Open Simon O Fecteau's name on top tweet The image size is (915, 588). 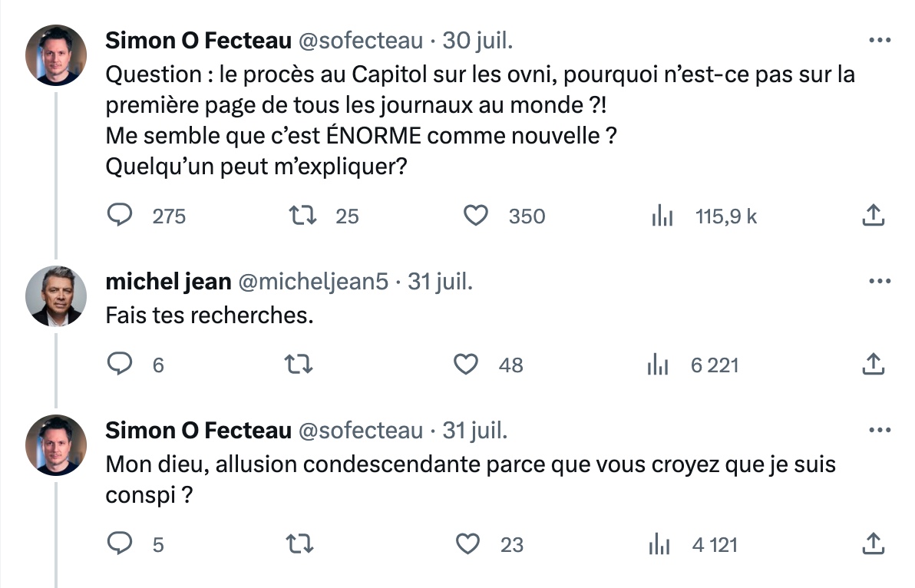(x=198, y=41)
